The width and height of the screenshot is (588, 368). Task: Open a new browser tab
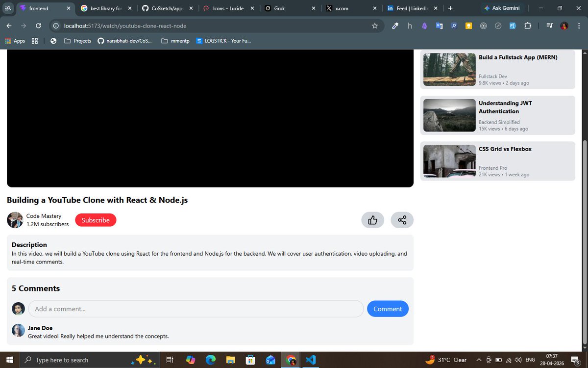point(450,8)
